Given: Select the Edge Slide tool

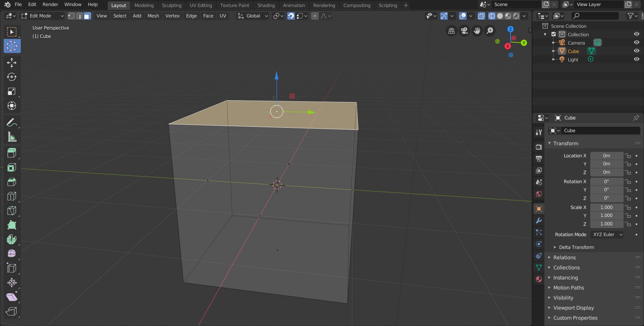Looking at the screenshot, I should pos(12,268).
